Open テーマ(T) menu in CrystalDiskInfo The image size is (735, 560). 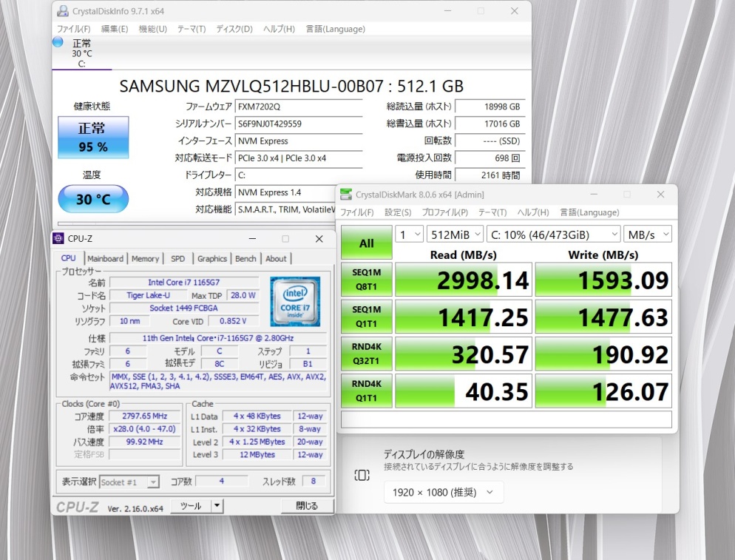(192, 29)
